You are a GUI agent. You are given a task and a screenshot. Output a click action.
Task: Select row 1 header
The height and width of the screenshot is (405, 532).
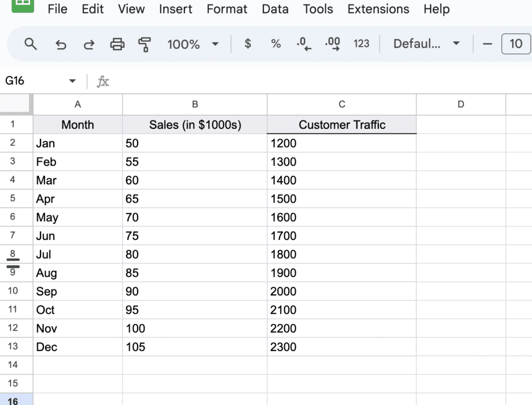[16, 125]
